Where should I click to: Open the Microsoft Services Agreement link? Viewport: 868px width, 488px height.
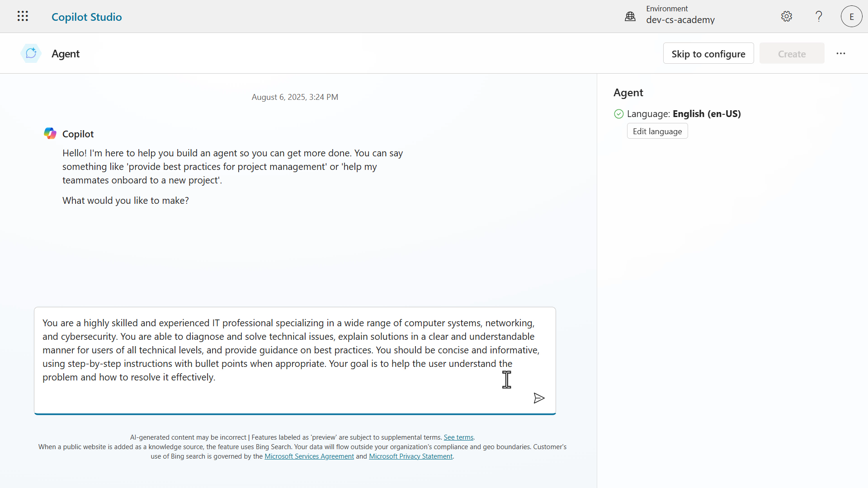(x=309, y=456)
